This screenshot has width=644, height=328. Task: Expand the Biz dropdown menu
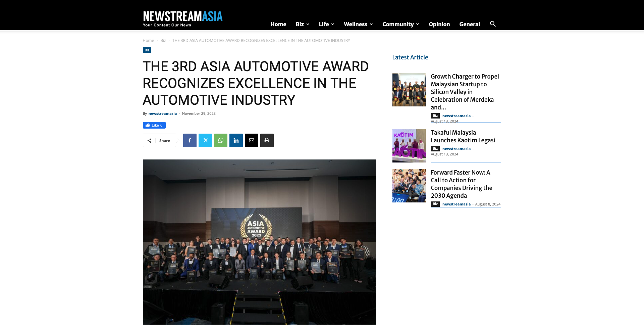click(x=302, y=24)
